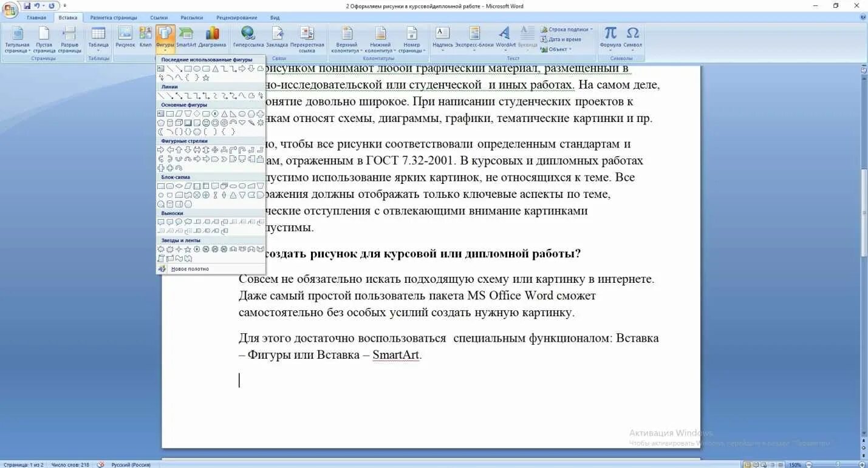Click Строка подписи signature line
Viewport: 868px width, 468px height.
coord(566,29)
